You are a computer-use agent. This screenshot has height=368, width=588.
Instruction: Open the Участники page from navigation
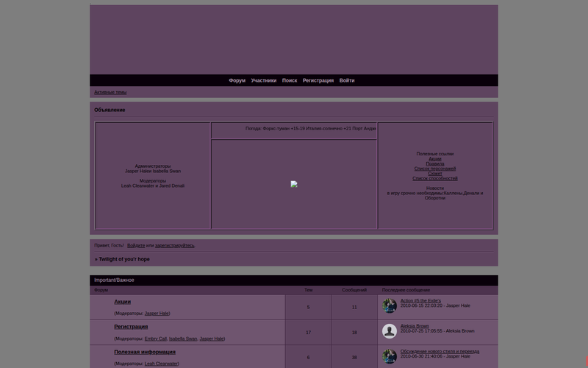(x=263, y=80)
